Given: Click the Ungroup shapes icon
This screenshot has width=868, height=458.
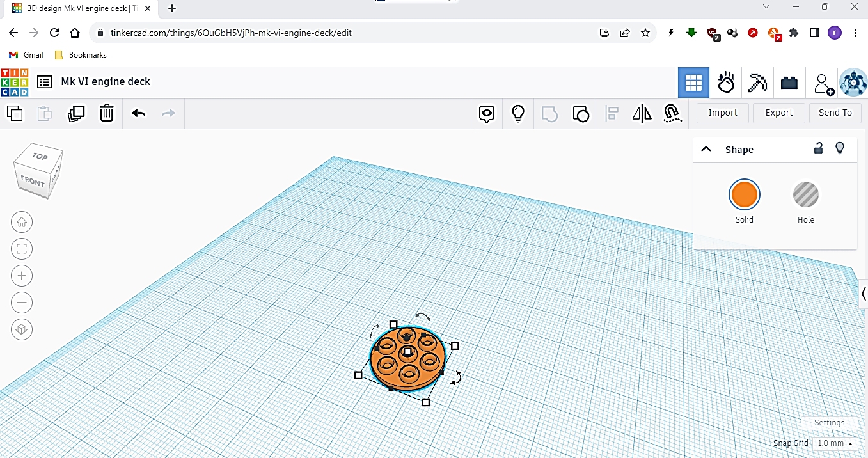Looking at the screenshot, I should (580, 114).
